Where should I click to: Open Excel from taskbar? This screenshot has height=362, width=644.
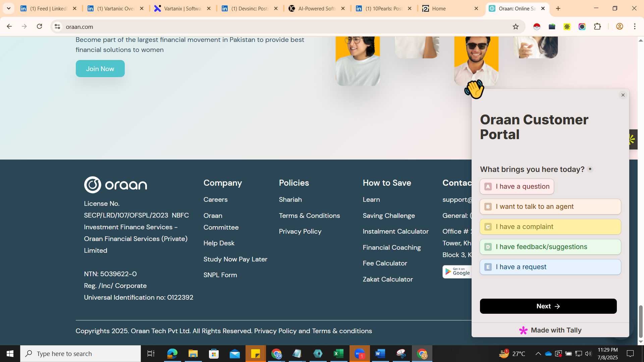339,354
